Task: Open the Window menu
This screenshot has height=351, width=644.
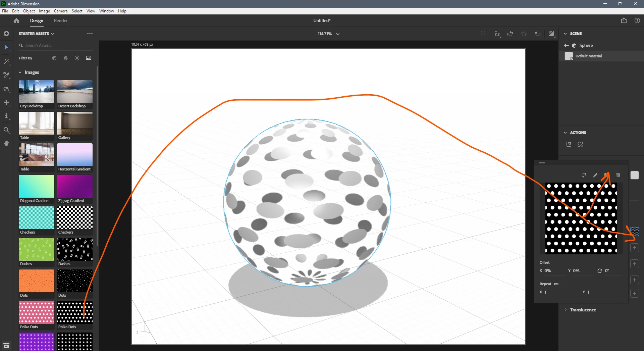Action: click(106, 11)
